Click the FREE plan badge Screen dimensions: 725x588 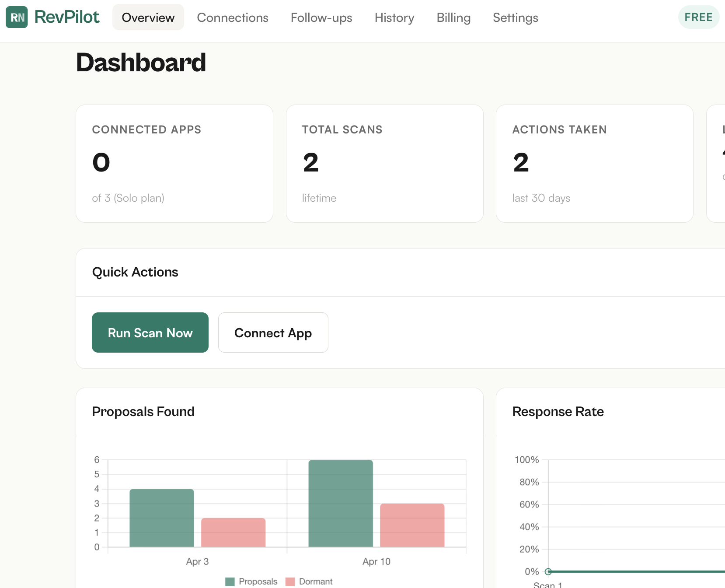[x=698, y=17]
